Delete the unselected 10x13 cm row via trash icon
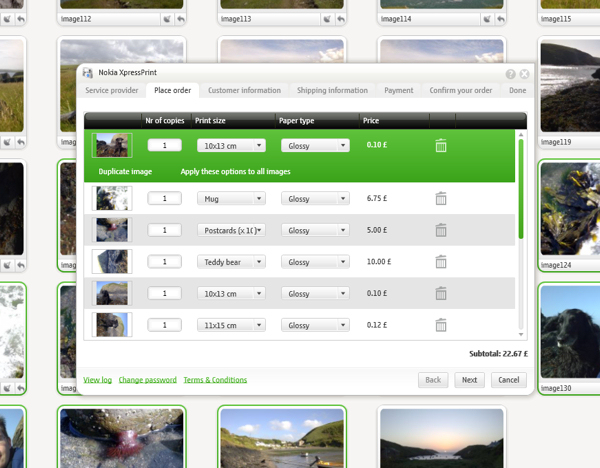The width and height of the screenshot is (600, 468). [441, 293]
